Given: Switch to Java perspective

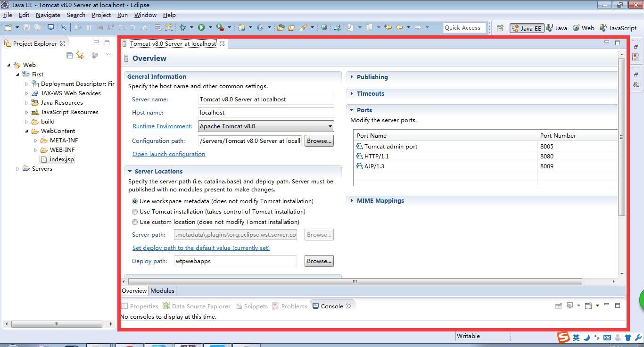Looking at the screenshot, I should tap(556, 28).
